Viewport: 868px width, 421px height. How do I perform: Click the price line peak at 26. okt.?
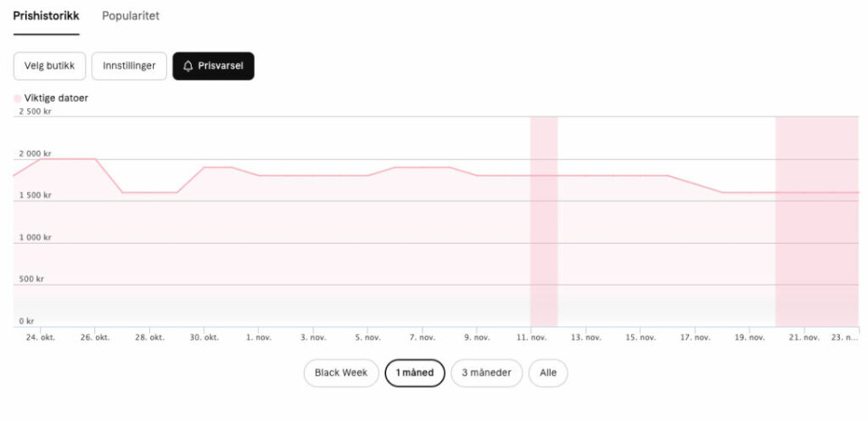(x=95, y=159)
